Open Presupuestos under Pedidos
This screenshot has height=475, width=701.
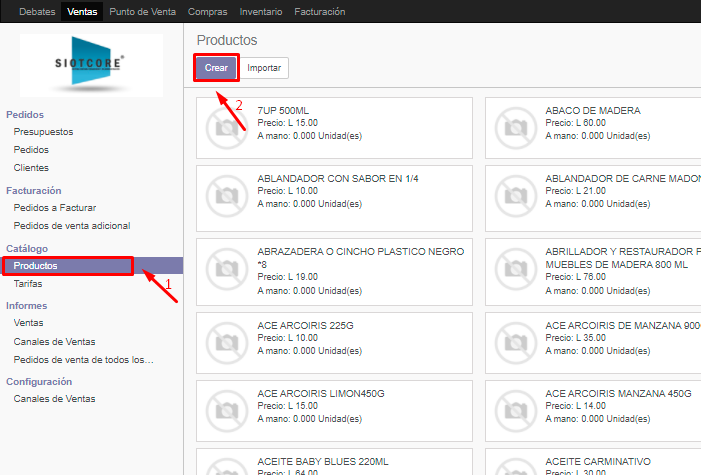43,132
